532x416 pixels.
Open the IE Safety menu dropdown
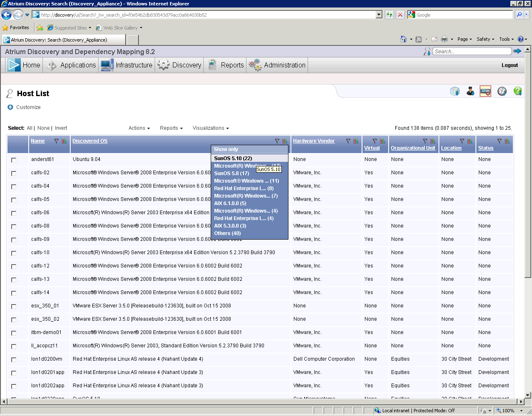coord(485,39)
